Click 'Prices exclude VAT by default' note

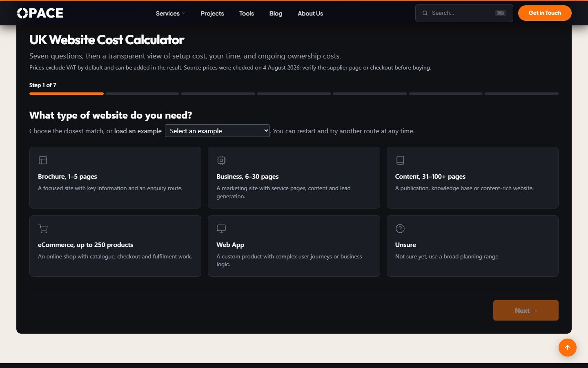[230, 67]
